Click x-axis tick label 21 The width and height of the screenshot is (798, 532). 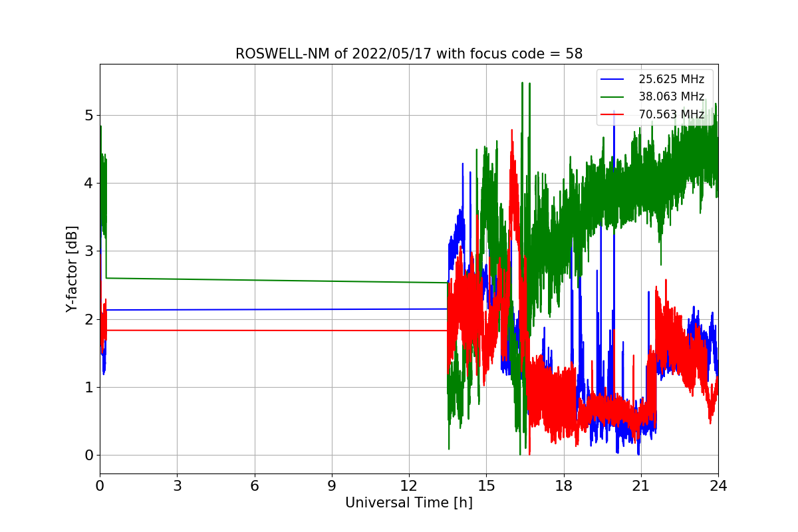[x=640, y=485]
